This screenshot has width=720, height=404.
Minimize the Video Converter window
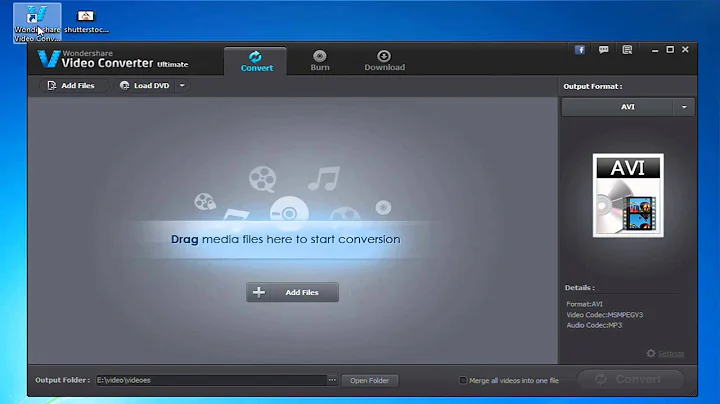(x=655, y=50)
